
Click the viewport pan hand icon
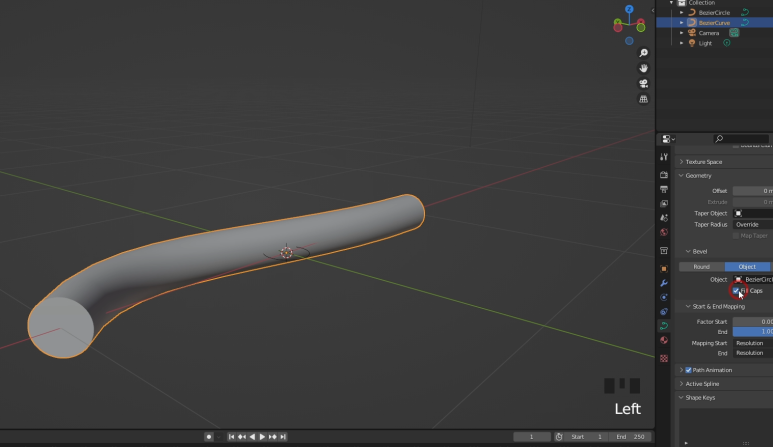643,68
